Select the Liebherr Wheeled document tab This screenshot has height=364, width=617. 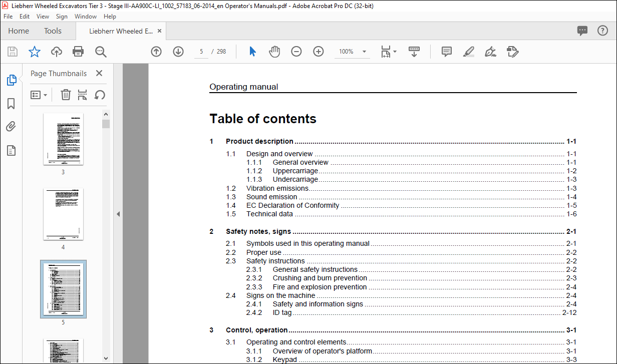(121, 31)
